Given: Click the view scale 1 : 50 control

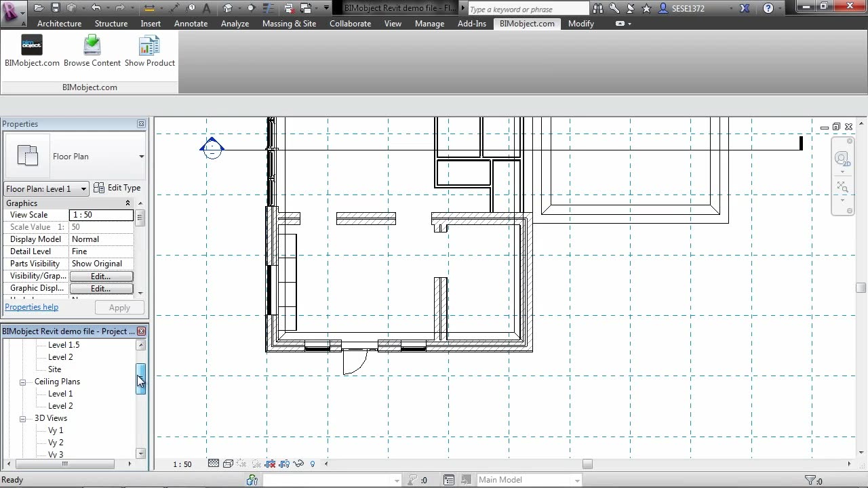Looking at the screenshot, I should (x=182, y=464).
